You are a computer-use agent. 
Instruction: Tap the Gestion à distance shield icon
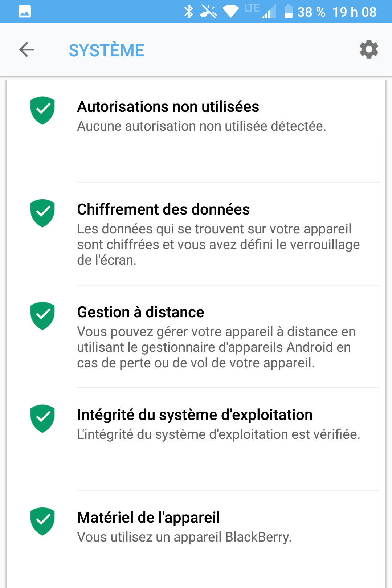[x=42, y=316]
